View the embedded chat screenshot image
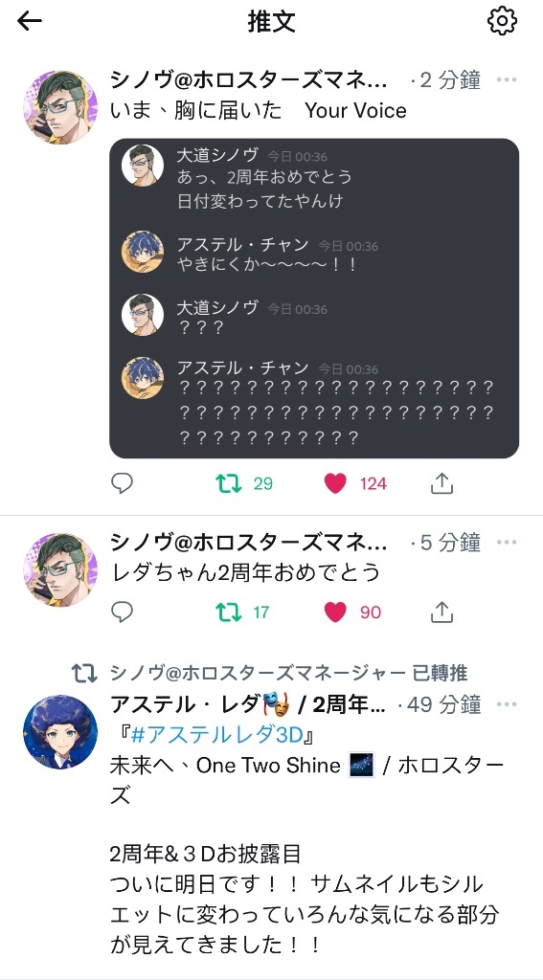543x980 pixels. click(x=314, y=299)
